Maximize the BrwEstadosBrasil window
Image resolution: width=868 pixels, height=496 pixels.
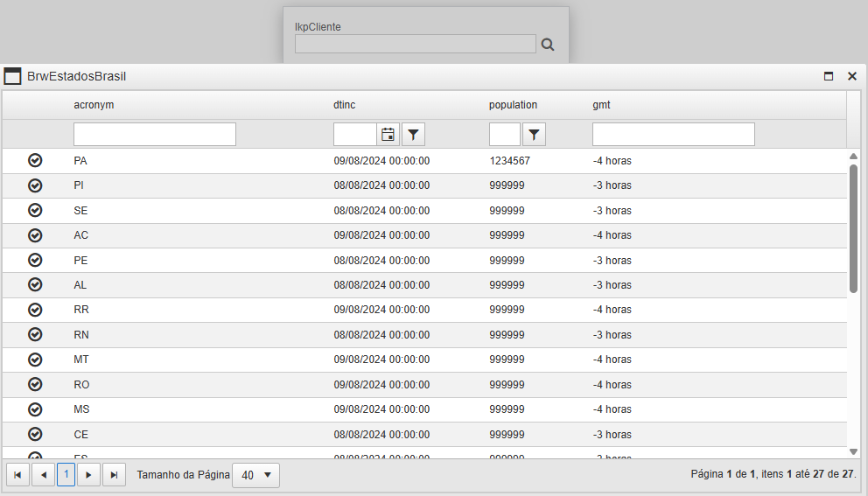point(829,76)
